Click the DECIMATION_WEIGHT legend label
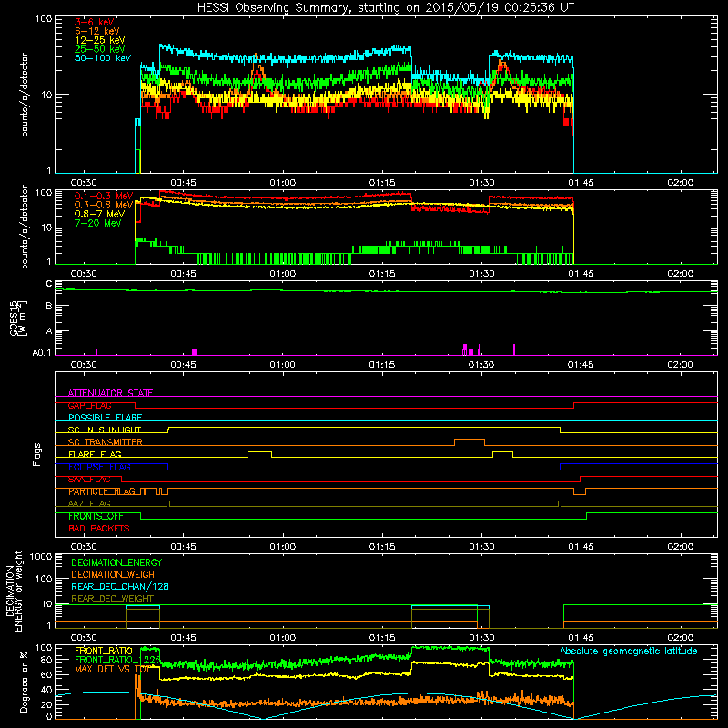The width and height of the screenshot is (728, 728). pyautogui.click(x=116, y=575)
